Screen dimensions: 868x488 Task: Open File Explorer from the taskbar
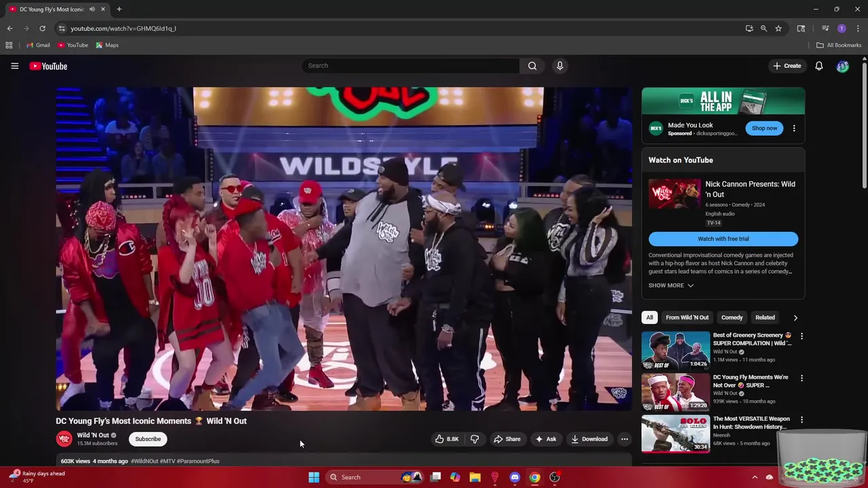pos(475,477)
